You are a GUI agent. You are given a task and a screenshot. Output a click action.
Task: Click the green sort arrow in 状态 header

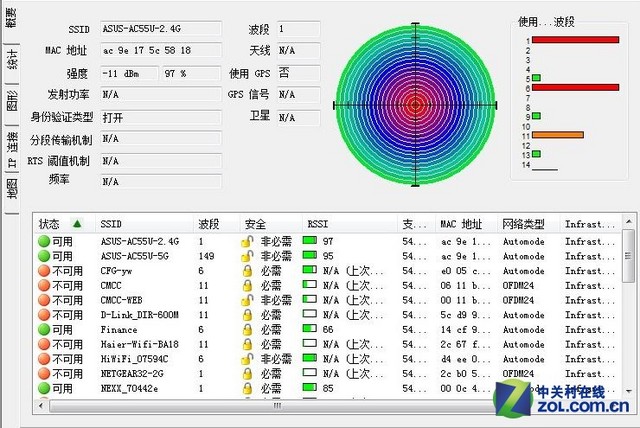[x=77, y=223]
